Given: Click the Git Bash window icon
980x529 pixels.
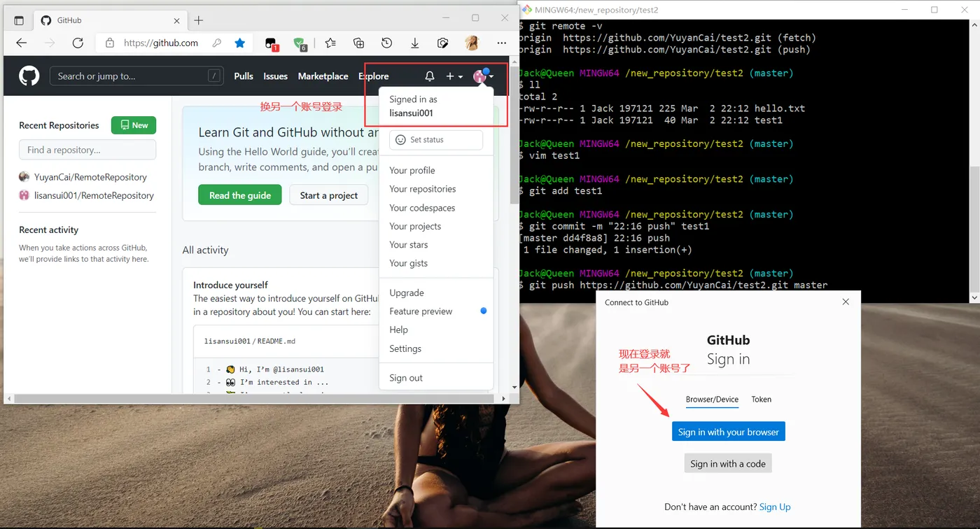Looking at the screenshot, I should click(x=527, y=10).
